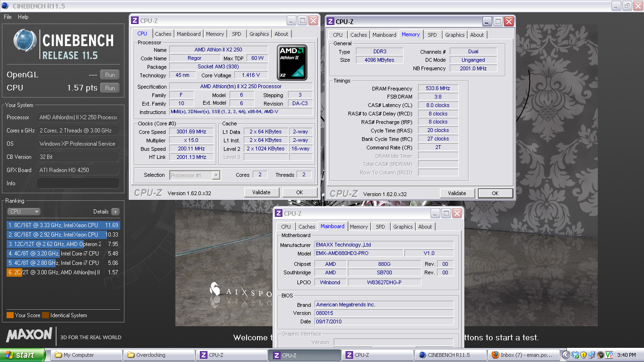Open About tab in CPU window
Viewport: 644px width, 362px height.
click(x=281, y=34)
